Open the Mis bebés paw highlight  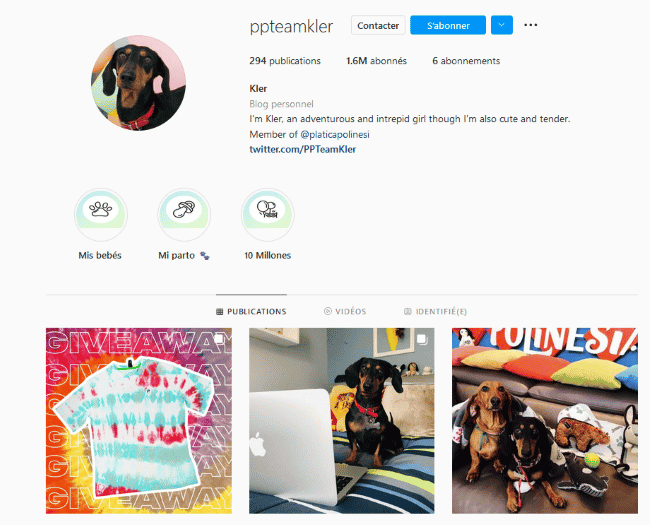point(101,214)
